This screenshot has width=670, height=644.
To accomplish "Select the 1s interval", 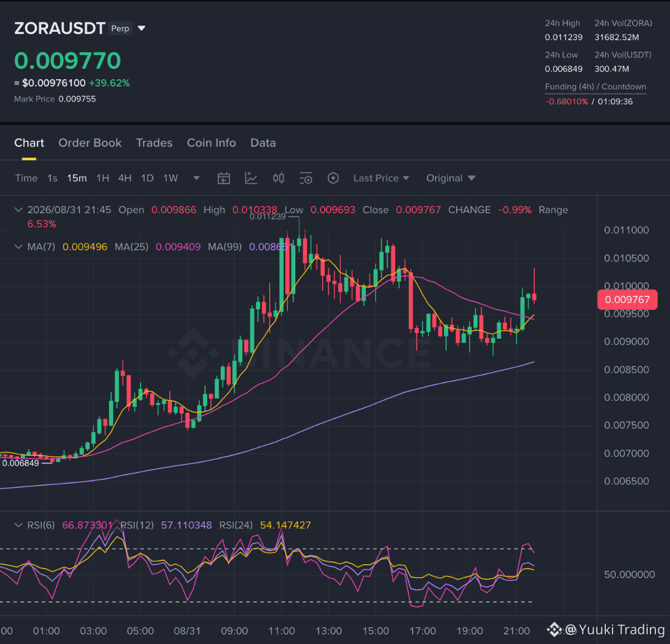I will [x=52, y=178].
